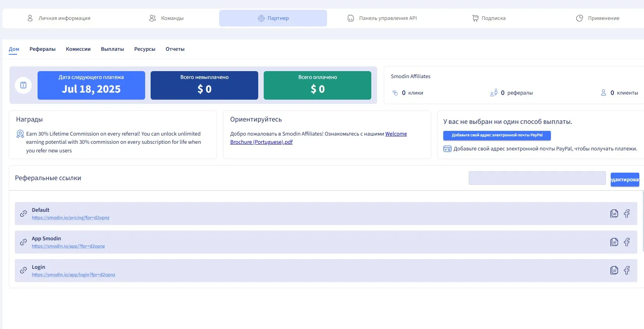This screenshot has height=329, width=644.
Task: Open the Применение tab
Action: tap(598, 18)
